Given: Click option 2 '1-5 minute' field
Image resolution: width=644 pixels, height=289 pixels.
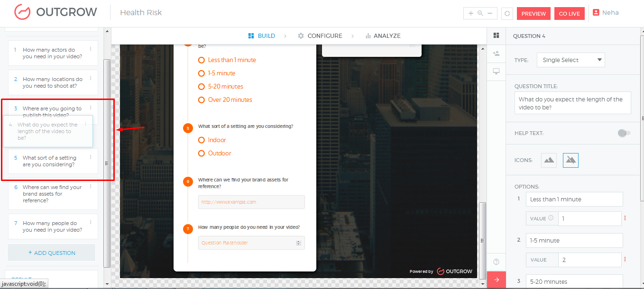Looking at the screenshot, I should pos(574,240).
